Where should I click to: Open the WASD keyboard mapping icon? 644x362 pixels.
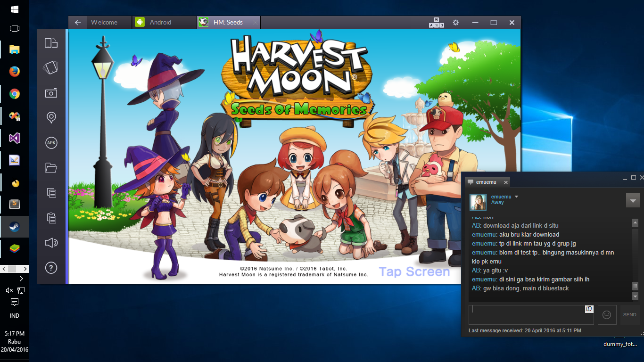(x=436, y=22)
